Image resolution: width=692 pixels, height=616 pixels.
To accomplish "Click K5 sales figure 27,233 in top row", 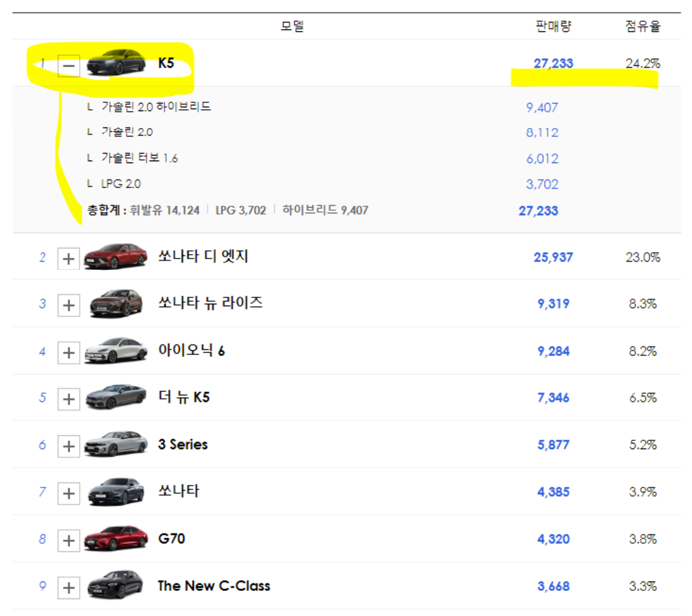I will pos(553,63).
